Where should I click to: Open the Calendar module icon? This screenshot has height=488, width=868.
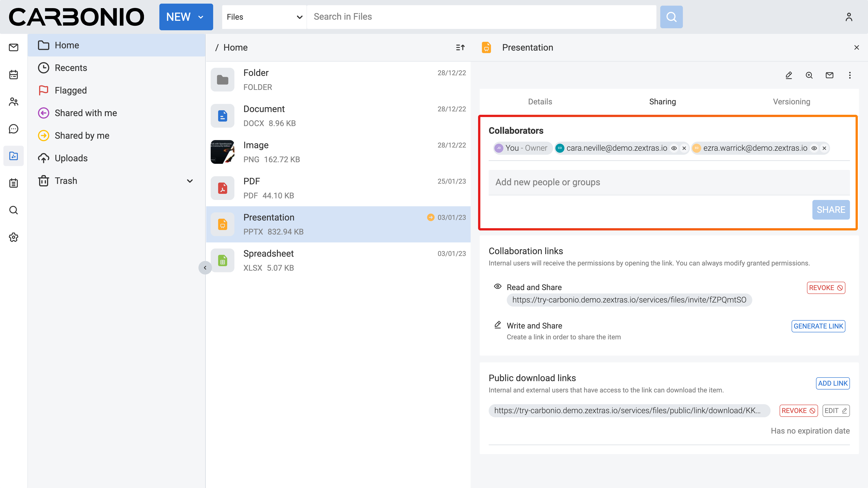(14, 74)
